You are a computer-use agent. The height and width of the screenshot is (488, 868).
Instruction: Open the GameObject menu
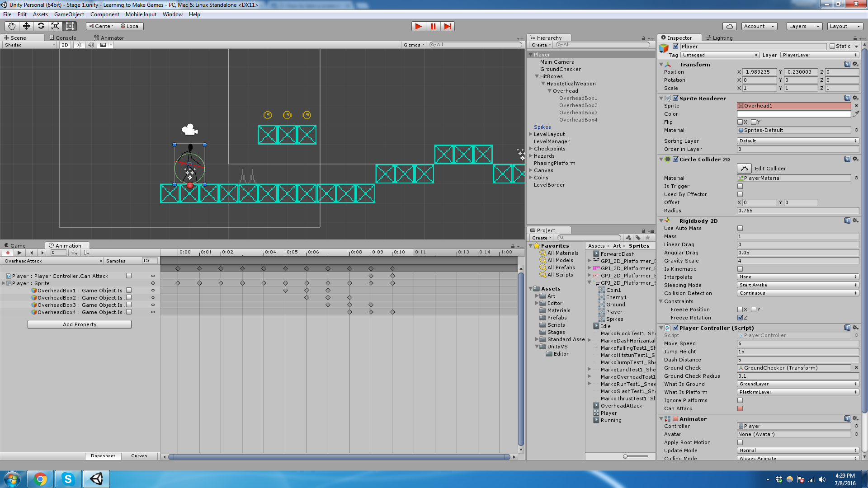click(69, 14)
